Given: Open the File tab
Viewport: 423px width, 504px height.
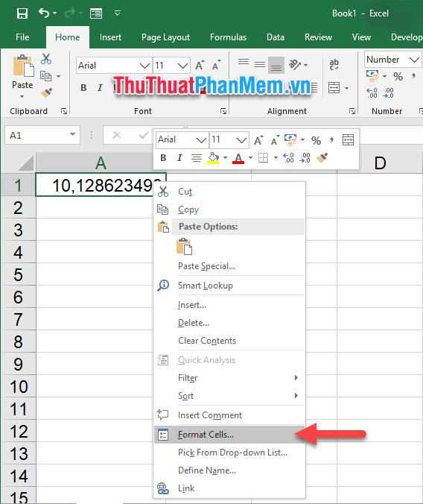Looking at the screenshot, I should point(22,37).
